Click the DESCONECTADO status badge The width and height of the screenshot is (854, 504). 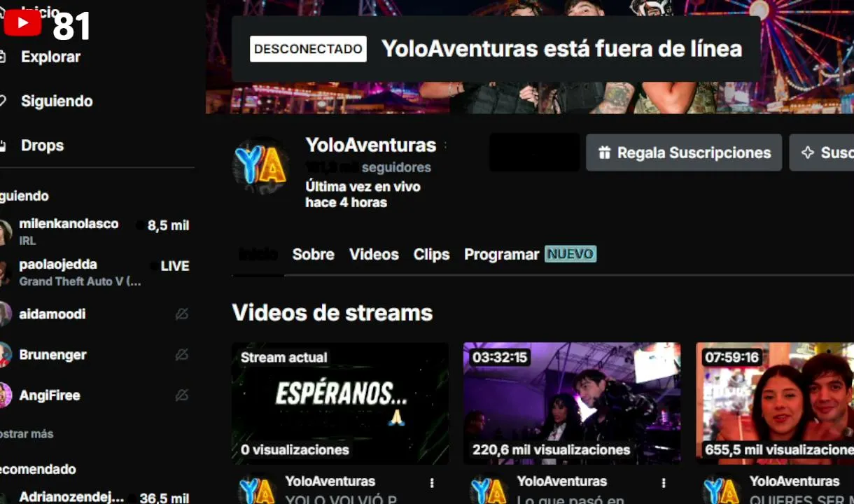coord(308,49)
